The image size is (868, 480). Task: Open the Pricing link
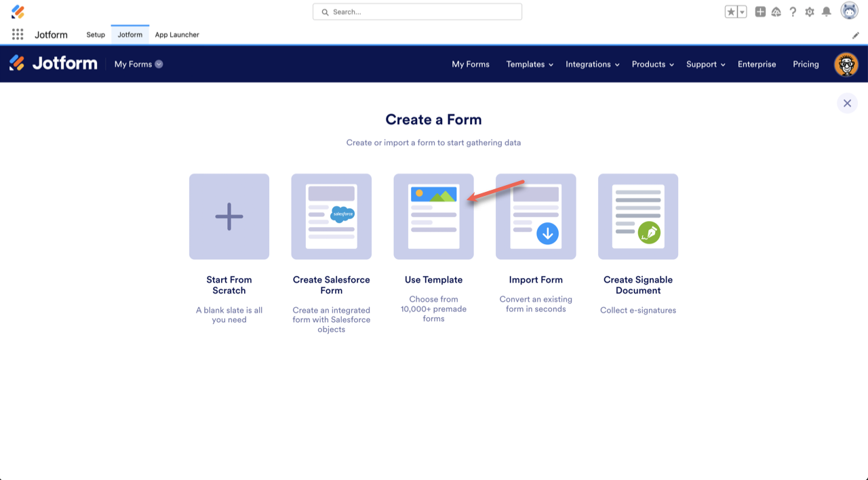(806, 64)
